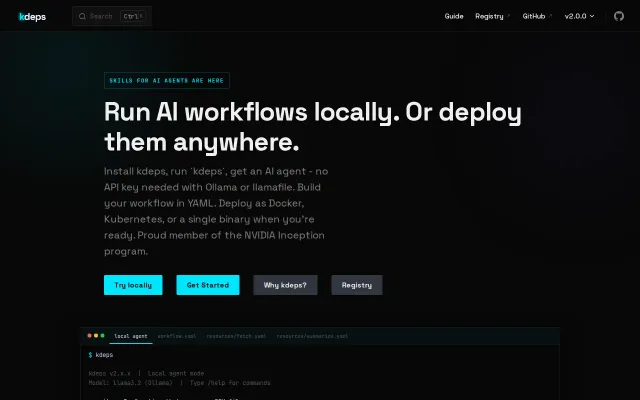This screenshot has width=640, height=400.
Task: Click the Ctrl K shortcut hint
Action: click(x=133, y=16)
